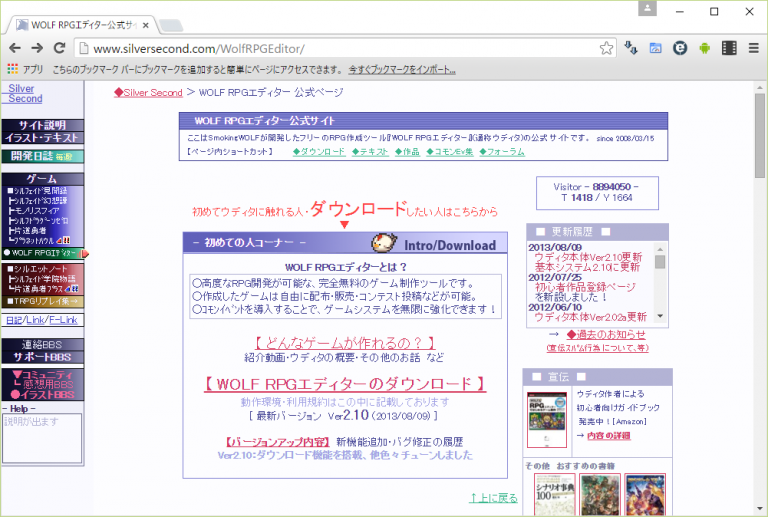The image size is (768, 517).
Task: Jump to the ◆コモンEv集 shortcut
Action: 450,152
